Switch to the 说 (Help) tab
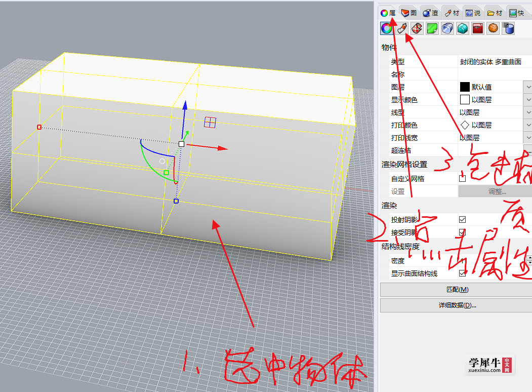This screenshot has height=392, width=532. (x=473, y=13)
